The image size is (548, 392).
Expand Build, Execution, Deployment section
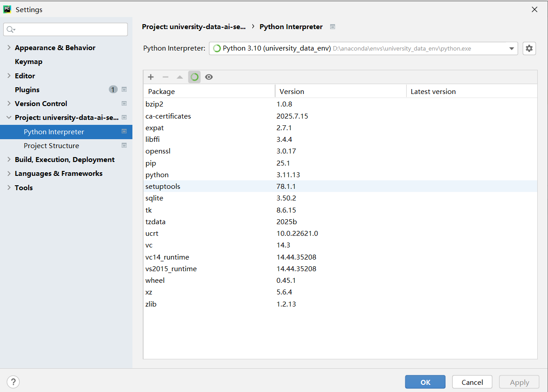[9, 159]
